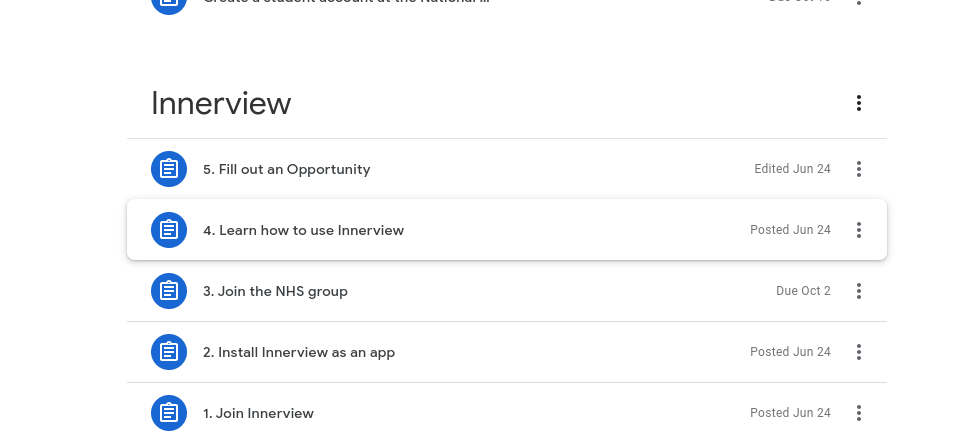Screen dimensions: 953x442
Task: Show more options for Join the NHS group
Action: pyautogui.click(x=858, y=291)
